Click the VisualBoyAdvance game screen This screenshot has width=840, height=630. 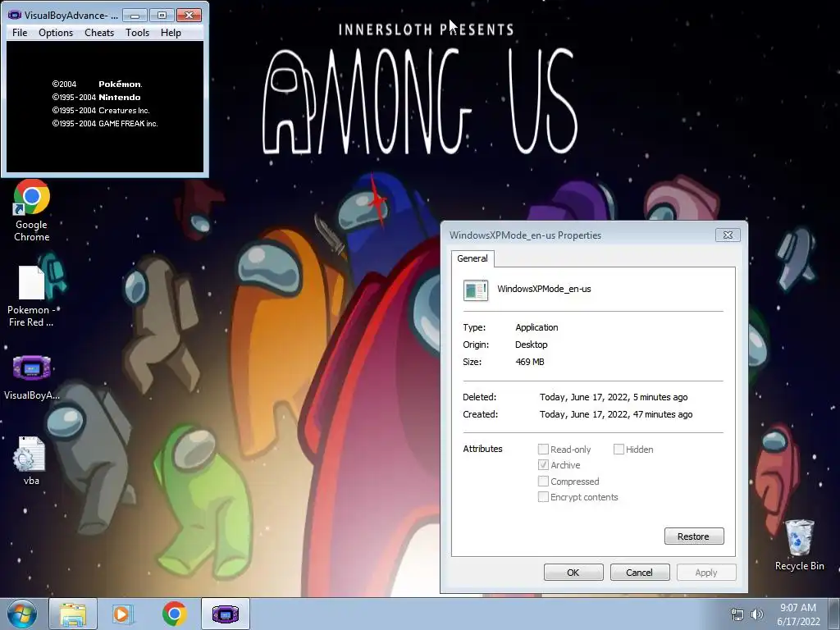coord(105,107)
